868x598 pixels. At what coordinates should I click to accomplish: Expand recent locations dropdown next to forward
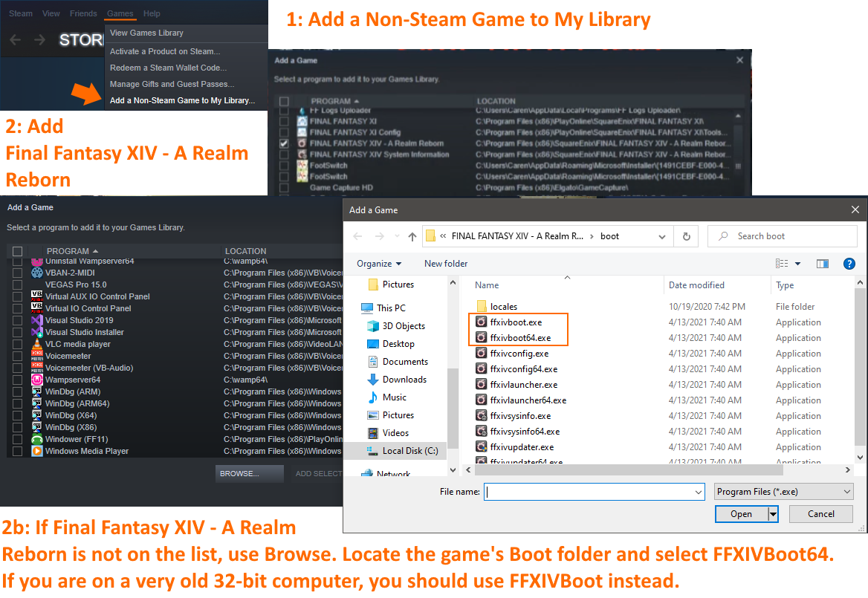point(397,237)
